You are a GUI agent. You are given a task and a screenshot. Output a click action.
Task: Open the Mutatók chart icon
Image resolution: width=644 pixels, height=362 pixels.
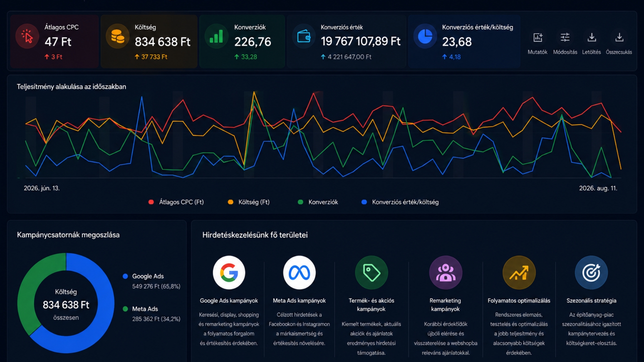[538, 38]
